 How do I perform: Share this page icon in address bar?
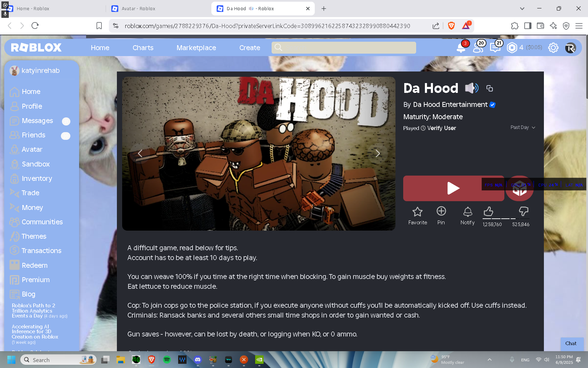pos(436,26)
